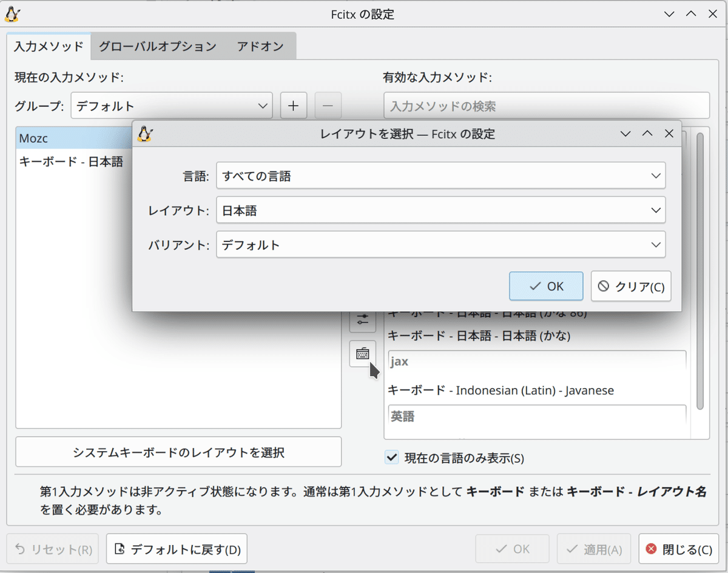Maximize the layout selection dialog window
This screenshot has width=728, height=573.
pyautogui.click(x=647, y=134)
